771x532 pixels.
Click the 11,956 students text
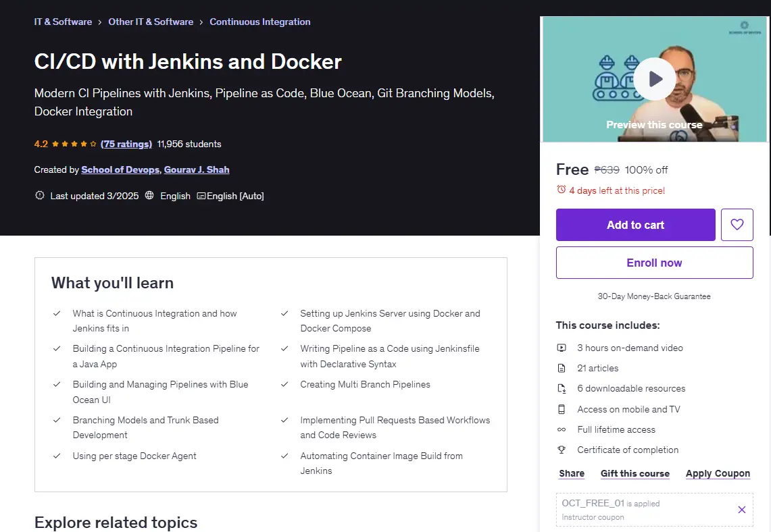tap(189, 144)
